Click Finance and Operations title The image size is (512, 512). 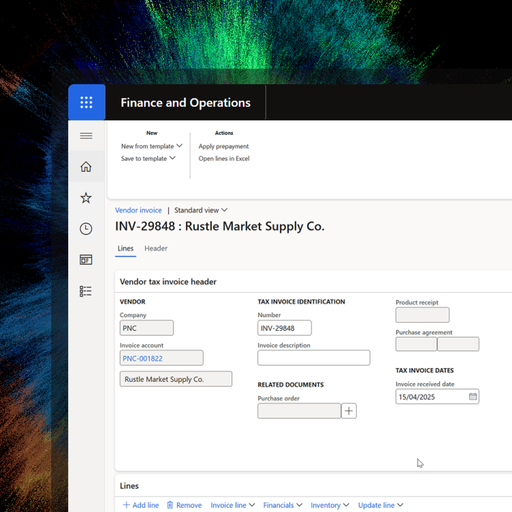coord(185,103)
